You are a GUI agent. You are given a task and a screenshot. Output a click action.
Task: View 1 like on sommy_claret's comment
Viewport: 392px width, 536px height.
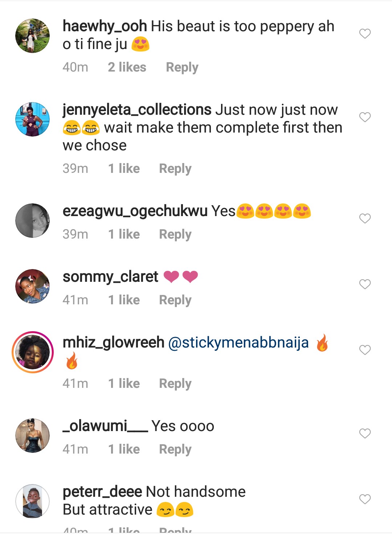click(x=124, y=300)
